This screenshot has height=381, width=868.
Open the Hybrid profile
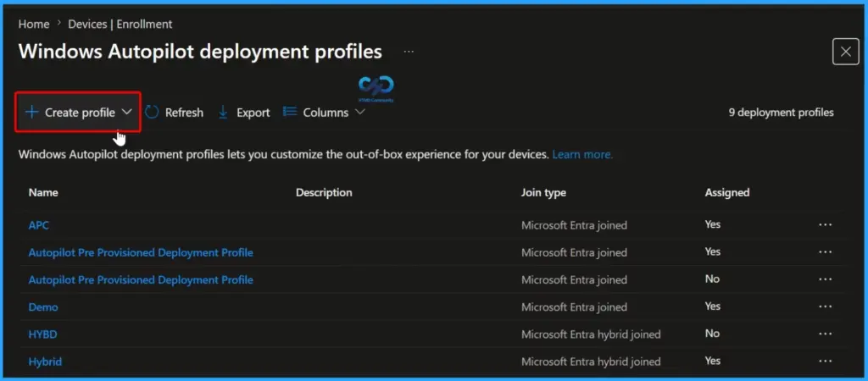[x=45, y=362]
